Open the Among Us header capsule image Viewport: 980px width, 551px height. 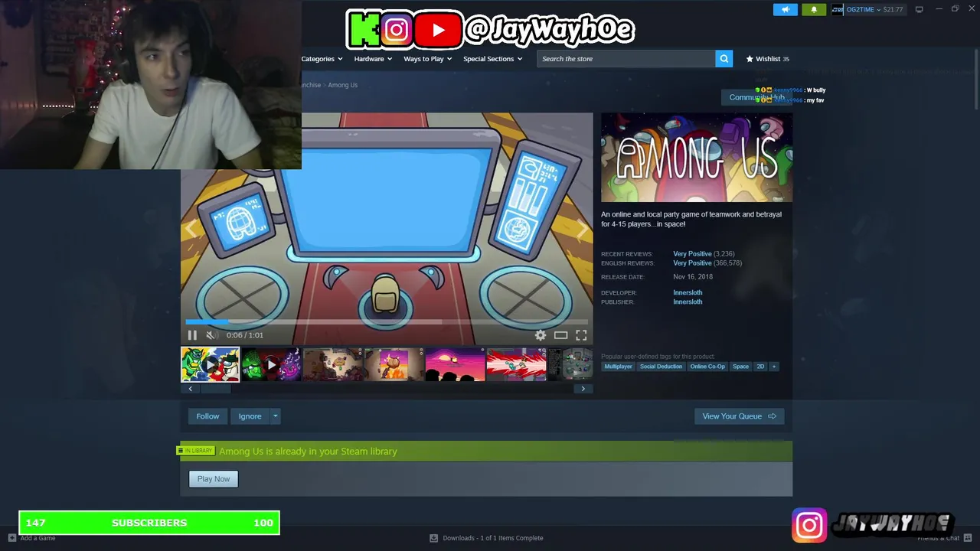point(697,158)
